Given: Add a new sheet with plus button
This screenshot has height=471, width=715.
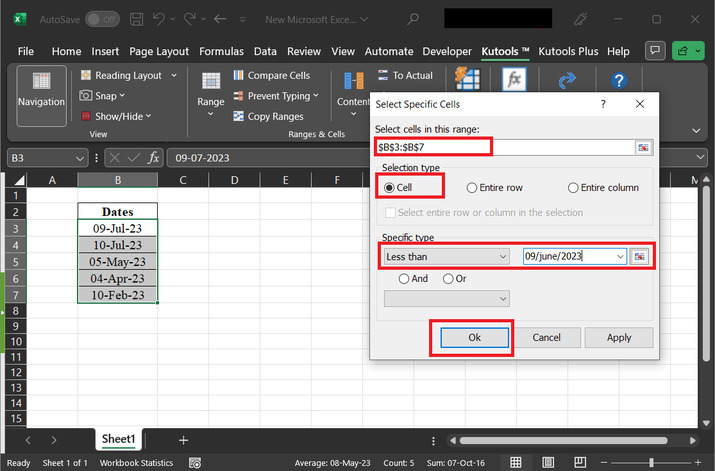Looking at the screenshot, I should click(x=183, y=440).
